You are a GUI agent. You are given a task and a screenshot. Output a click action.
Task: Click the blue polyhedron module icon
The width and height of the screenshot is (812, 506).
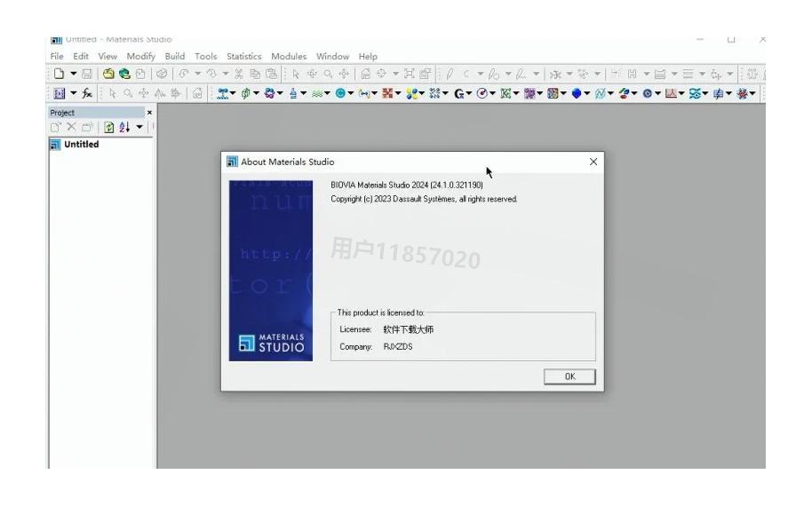click(x=577, y=93)
